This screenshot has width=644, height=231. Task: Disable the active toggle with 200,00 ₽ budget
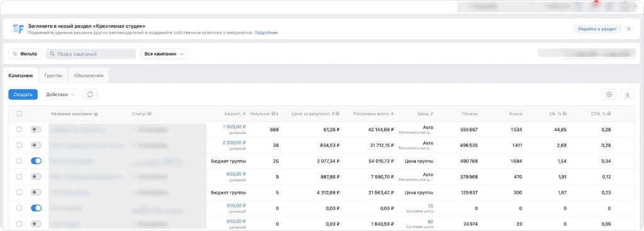click(x=36, y=208)
